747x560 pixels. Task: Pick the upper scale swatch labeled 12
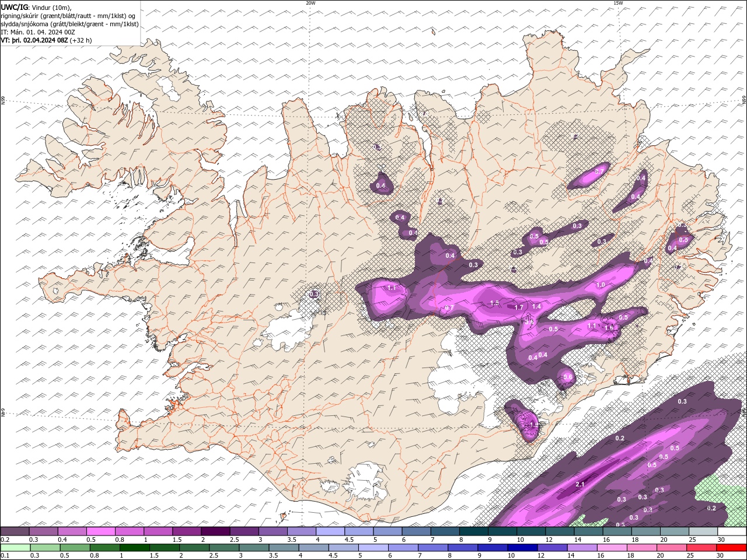[560, 531]
